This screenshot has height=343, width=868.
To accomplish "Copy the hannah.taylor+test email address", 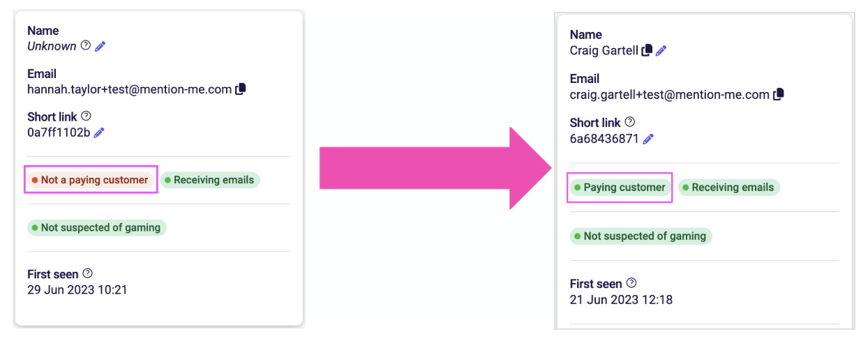I will (241, 89).
